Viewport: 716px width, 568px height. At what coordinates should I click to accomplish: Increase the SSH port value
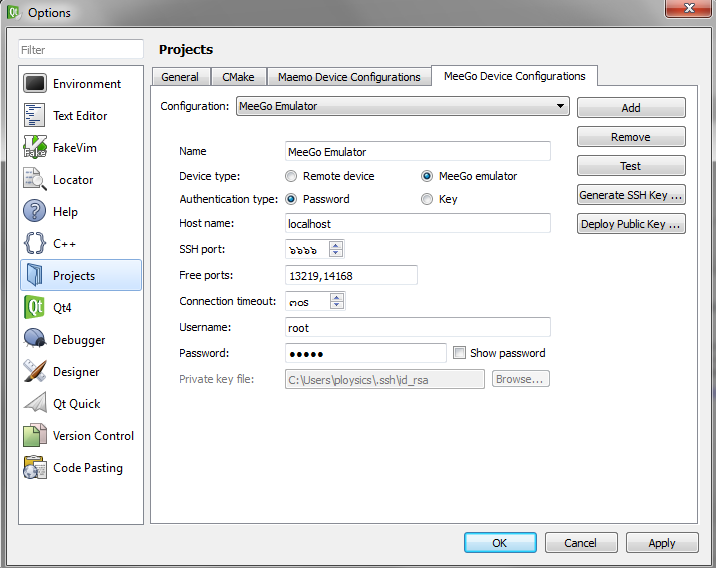(x=336, y=245)
